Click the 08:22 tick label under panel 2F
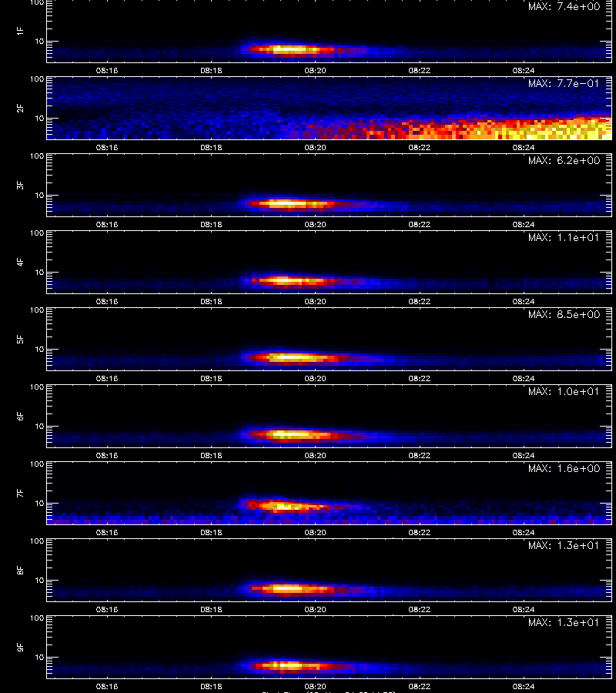 pos(420,148)
